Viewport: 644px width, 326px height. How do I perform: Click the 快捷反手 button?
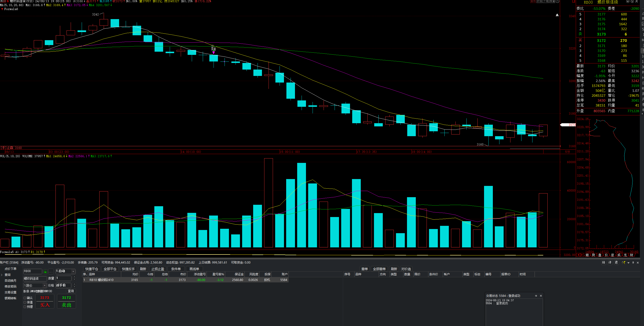coord(128,269)
